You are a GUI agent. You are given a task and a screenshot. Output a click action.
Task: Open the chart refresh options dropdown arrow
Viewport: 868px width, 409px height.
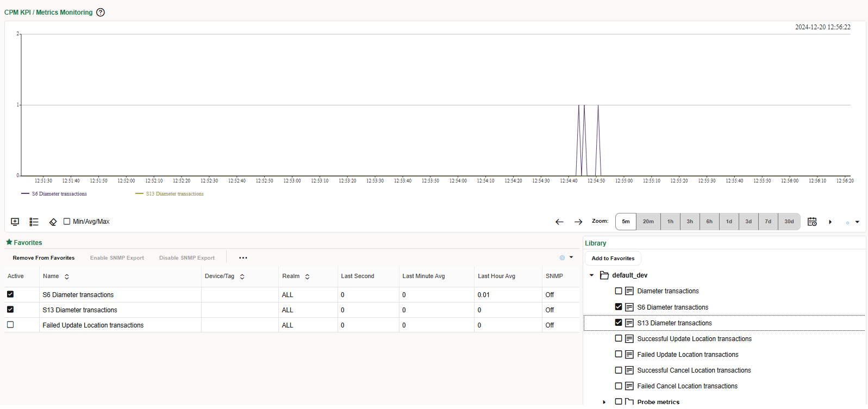(x=857, y=222)
